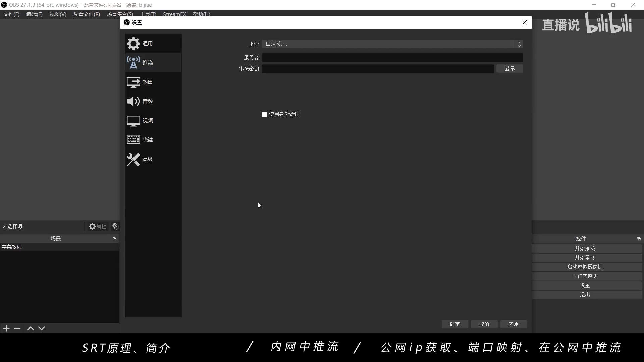Screen dimensions: 644x362
Task: Click the 开始推流 start streaming button
Action: tap(585, 248)
